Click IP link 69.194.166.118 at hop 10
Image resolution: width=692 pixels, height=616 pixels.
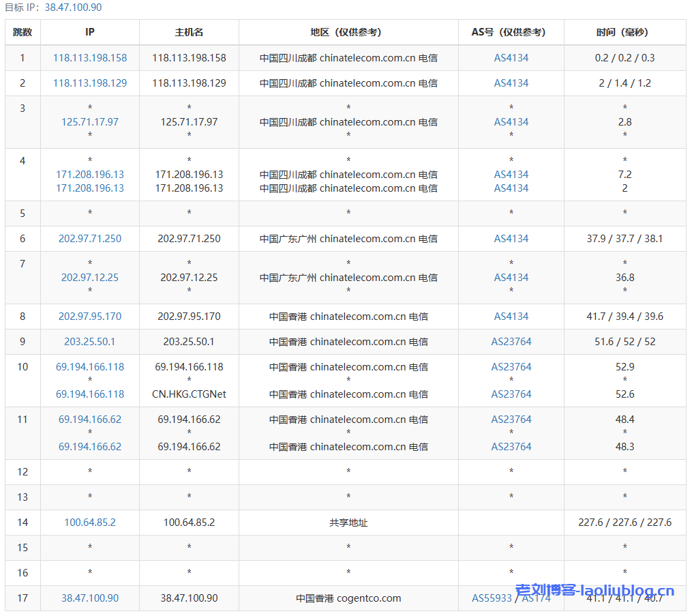tap(89, 366)
